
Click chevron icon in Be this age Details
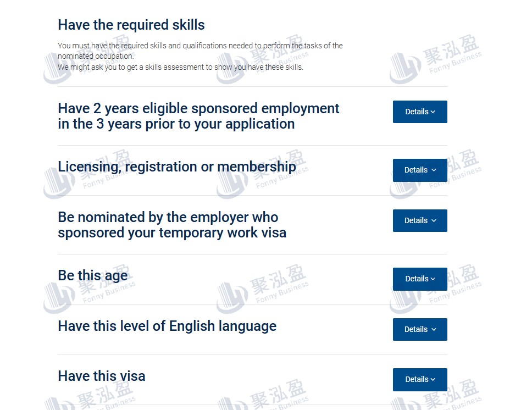433,279
